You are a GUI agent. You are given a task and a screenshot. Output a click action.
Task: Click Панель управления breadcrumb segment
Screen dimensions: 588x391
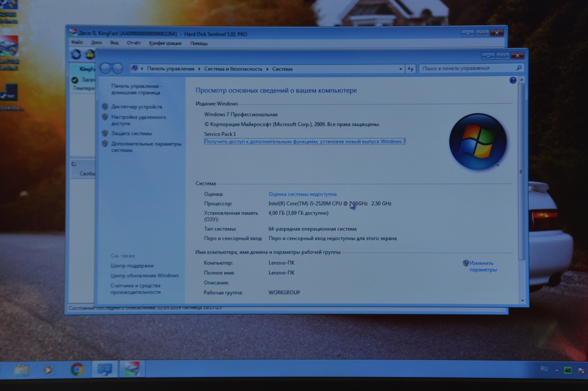pyautogui.click(x=171, y=69)
